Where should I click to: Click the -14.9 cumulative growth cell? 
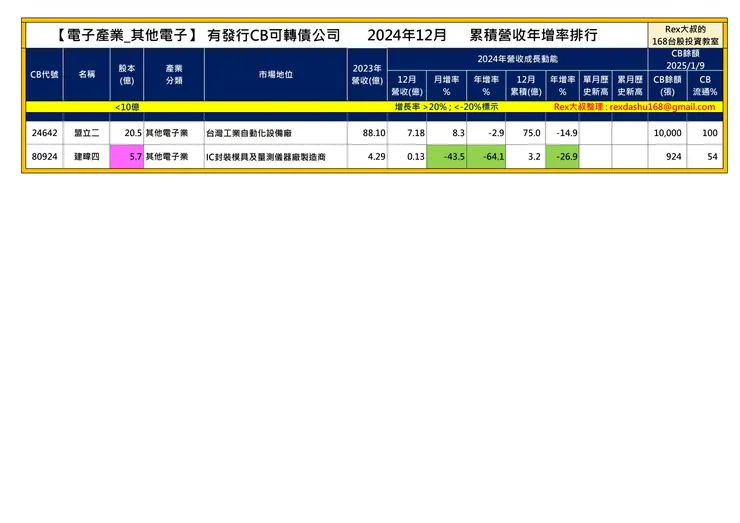(563, 133)
